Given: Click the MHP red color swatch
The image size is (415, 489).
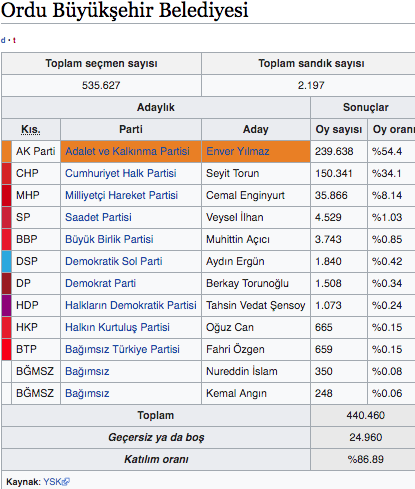Looking at the screenshot, I should [7, 195].
